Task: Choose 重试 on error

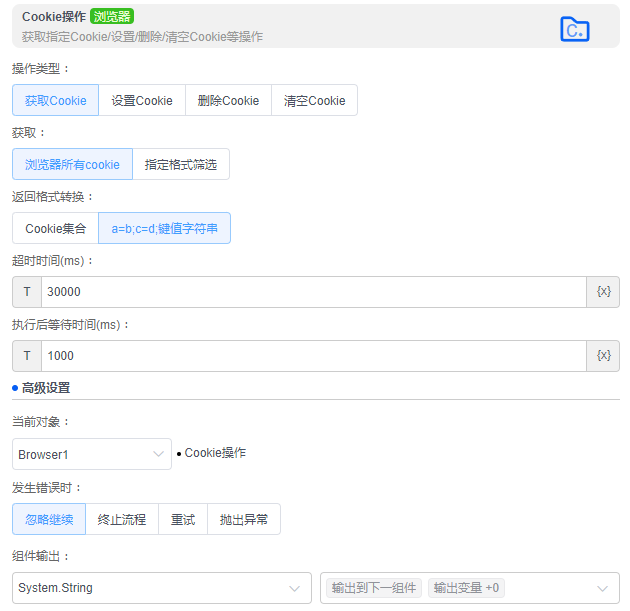Action: pos(183,519)
